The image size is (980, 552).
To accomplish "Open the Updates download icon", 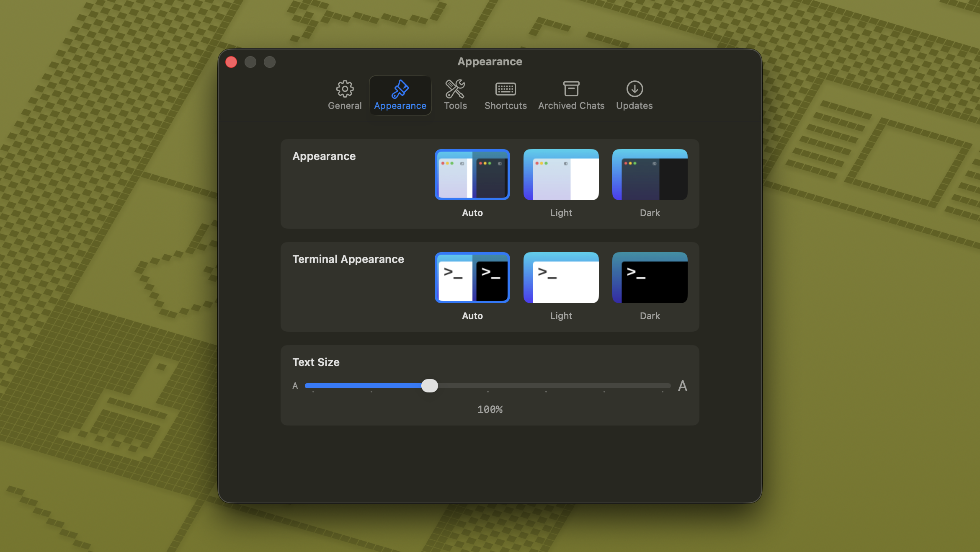I will coord(634,89).
